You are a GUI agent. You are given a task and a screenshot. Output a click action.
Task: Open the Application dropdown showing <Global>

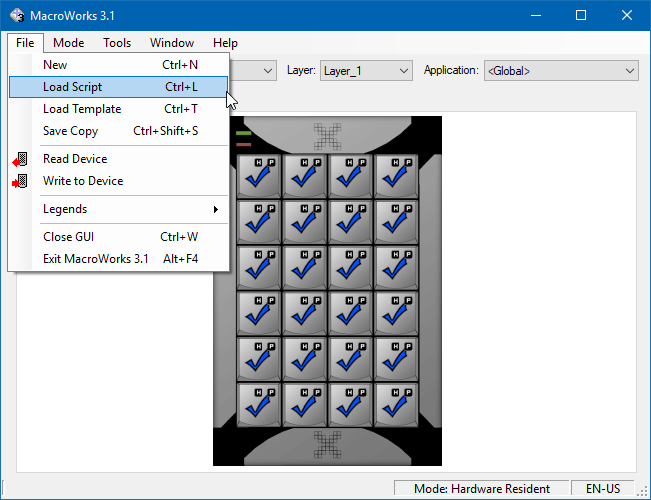(x=560, y=71)
